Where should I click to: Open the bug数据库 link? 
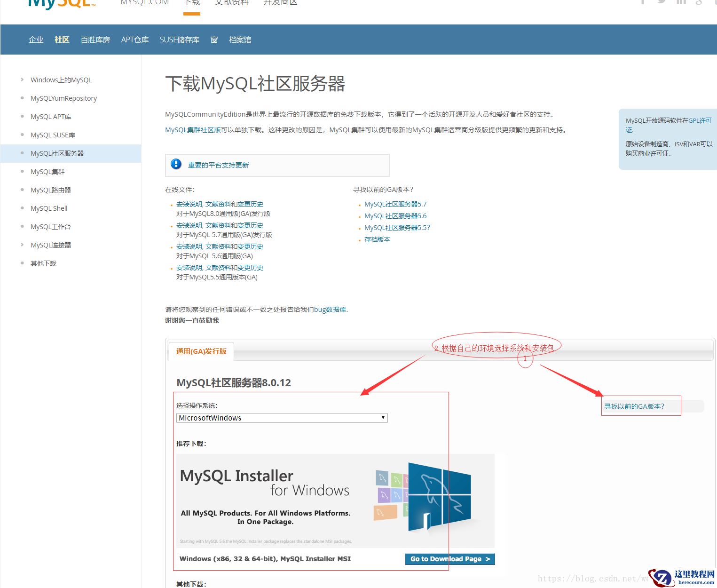pos(330,310)
